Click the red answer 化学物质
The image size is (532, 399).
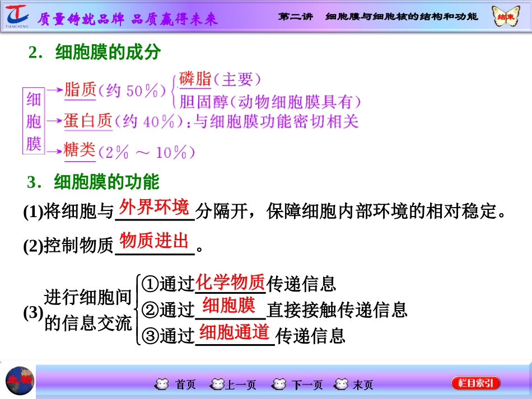[230, 282]
